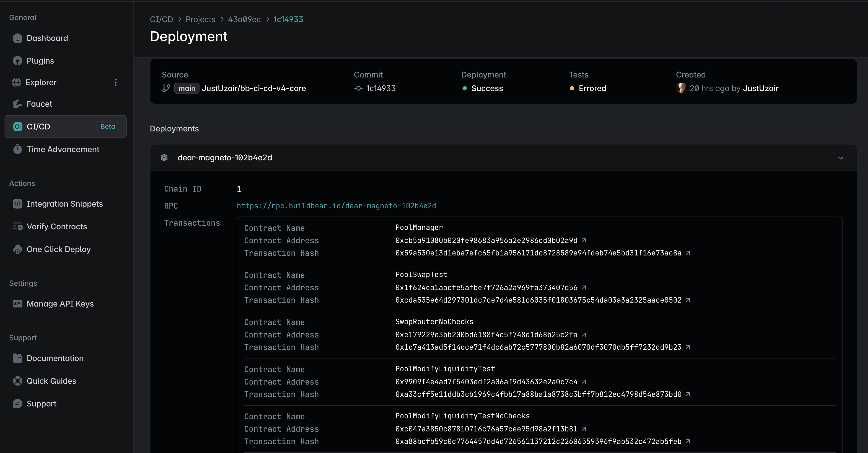The image size is (868, 453).
Task: Click the Quick Guides icon
Action: point(17,381)
